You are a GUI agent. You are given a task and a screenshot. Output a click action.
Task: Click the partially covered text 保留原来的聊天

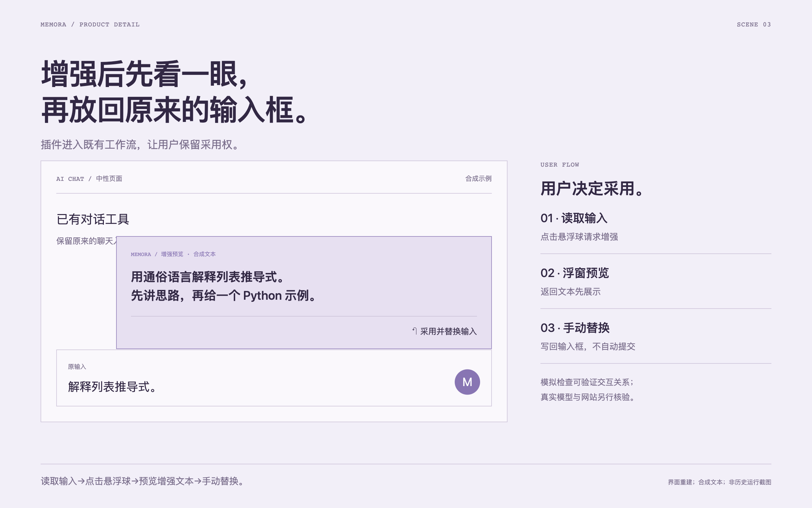86,241
